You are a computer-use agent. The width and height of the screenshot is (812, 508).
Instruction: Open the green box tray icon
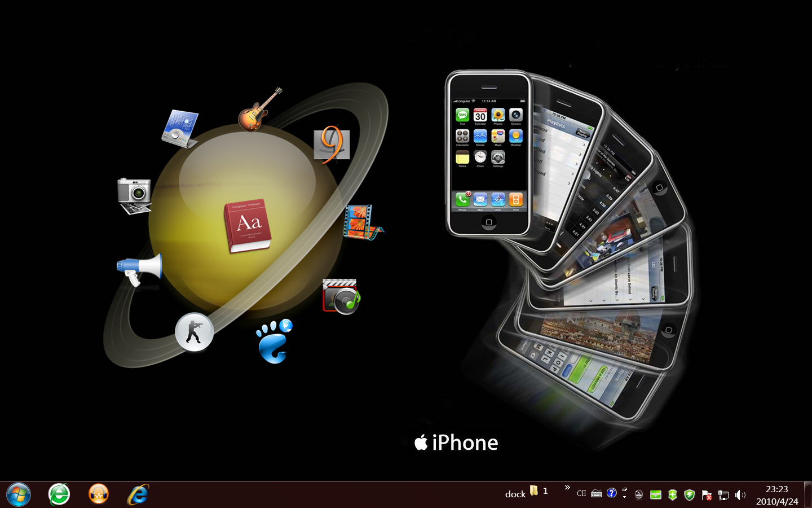pos(656,495)
